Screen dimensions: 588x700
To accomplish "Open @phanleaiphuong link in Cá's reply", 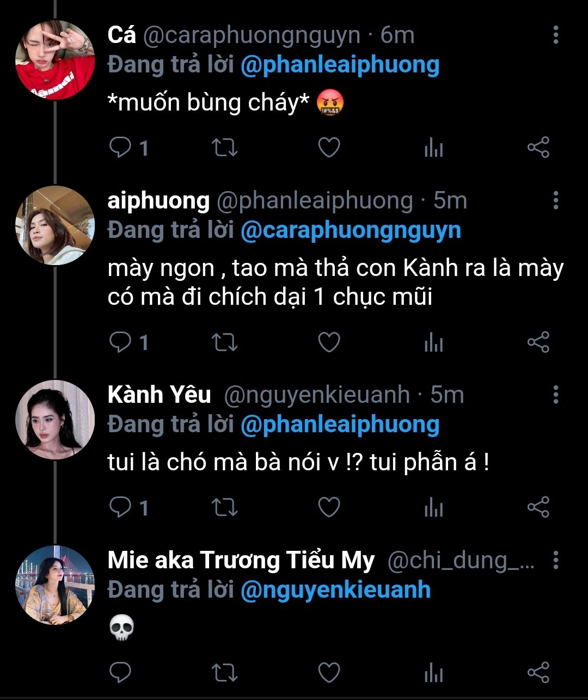I will tap(339, 65).
